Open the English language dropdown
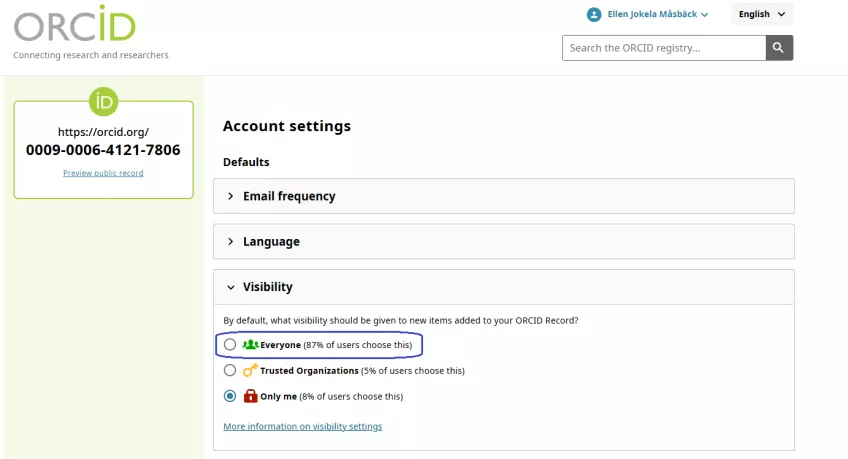Image resolution: width=848 pixels, height=459 pixels. [762, 14]
